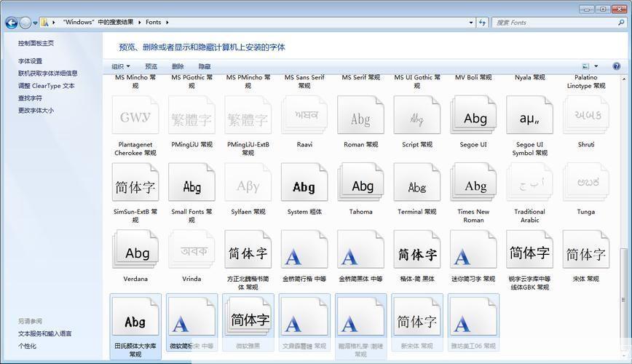Select the 微软雅黑 font family icon
The width and height of the screenshot is (632, 364).
(x=248, y=317)
